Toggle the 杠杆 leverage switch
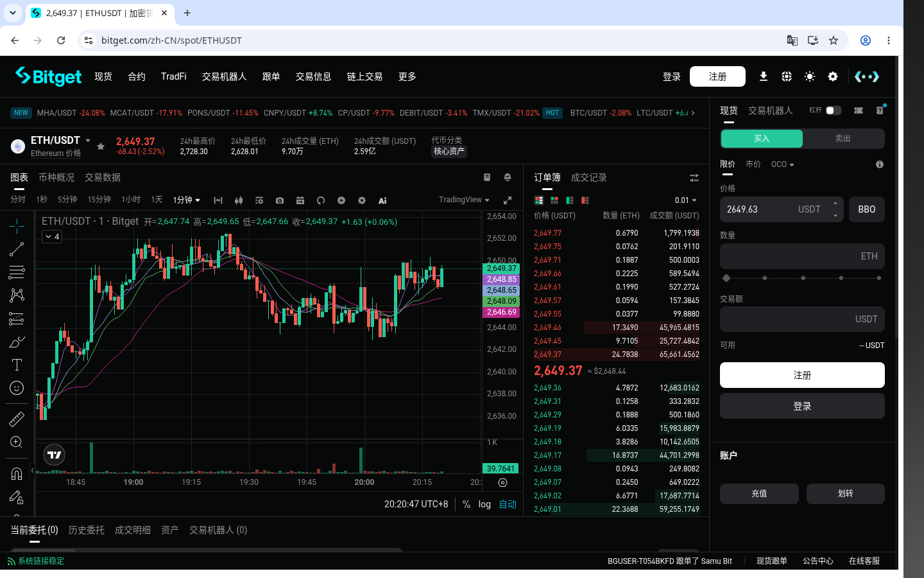 coord(834,110)
